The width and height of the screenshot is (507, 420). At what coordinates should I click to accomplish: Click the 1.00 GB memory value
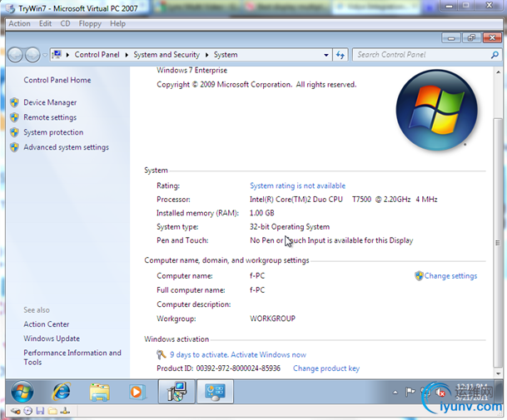(x=262, y=213)
